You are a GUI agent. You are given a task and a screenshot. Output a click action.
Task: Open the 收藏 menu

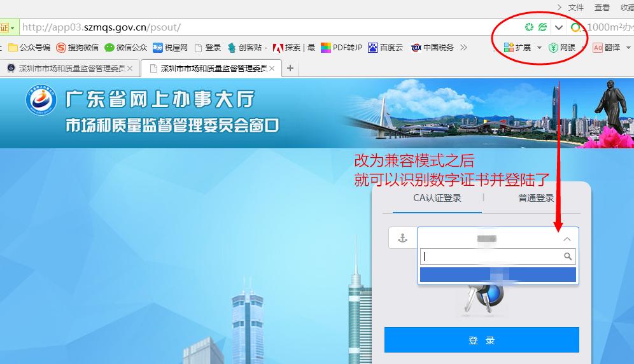tap(627, 7)
